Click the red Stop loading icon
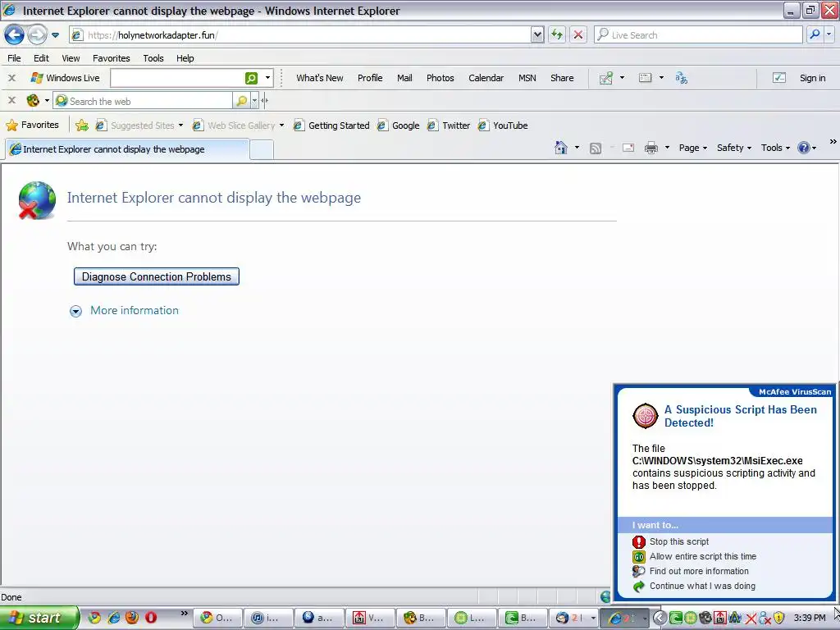 (x=578, y=35)
